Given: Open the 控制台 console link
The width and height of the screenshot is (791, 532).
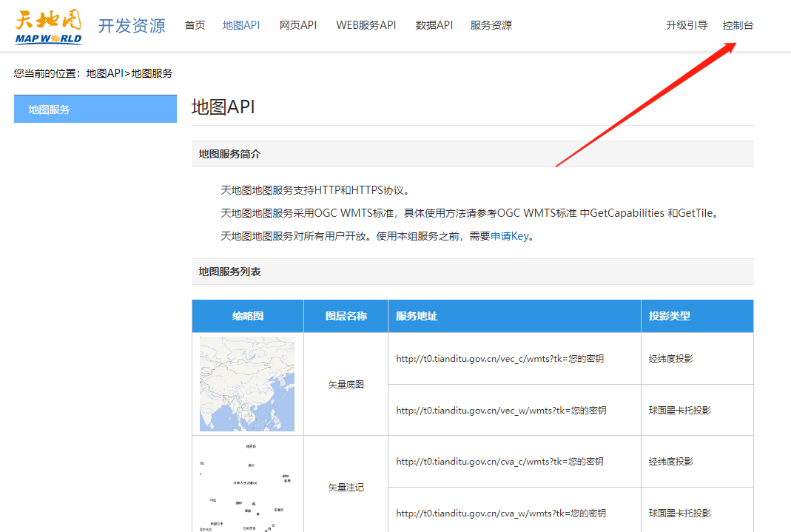Looking at the screenshot, I should [x=738, y=25].
